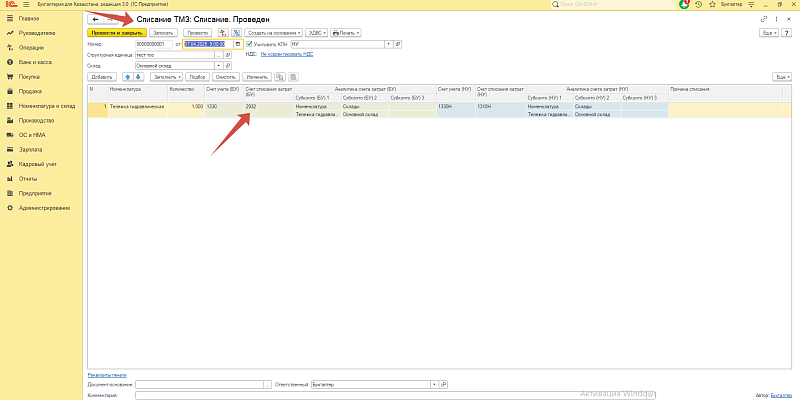Move row down with the blue down arrow

click(138, 76)
